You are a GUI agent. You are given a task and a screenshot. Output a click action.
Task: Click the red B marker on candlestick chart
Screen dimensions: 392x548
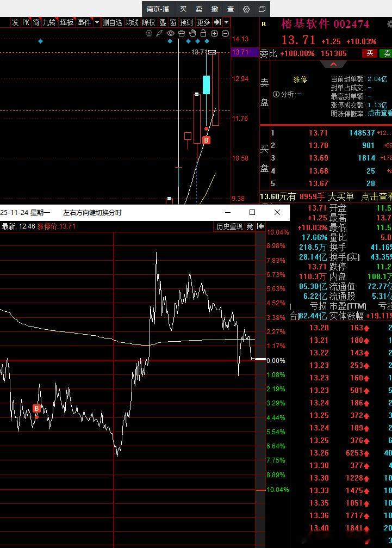[206, 140]
